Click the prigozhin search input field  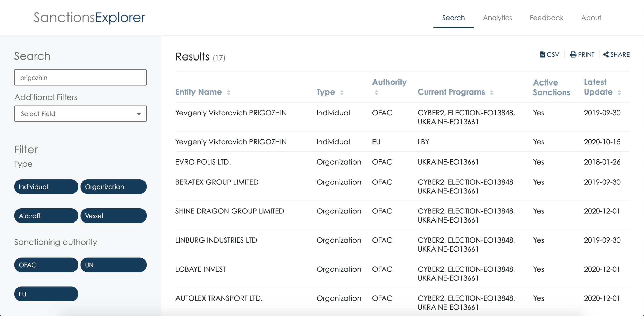(80, 77)
